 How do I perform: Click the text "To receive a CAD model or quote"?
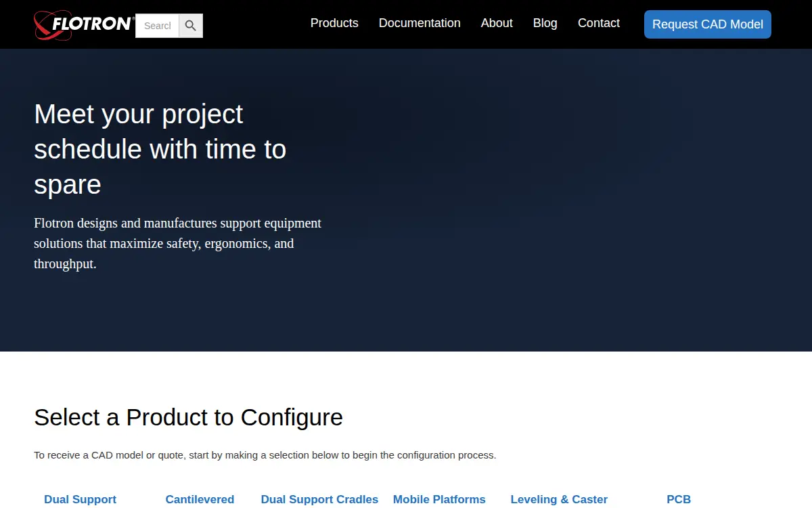[108, 455]
